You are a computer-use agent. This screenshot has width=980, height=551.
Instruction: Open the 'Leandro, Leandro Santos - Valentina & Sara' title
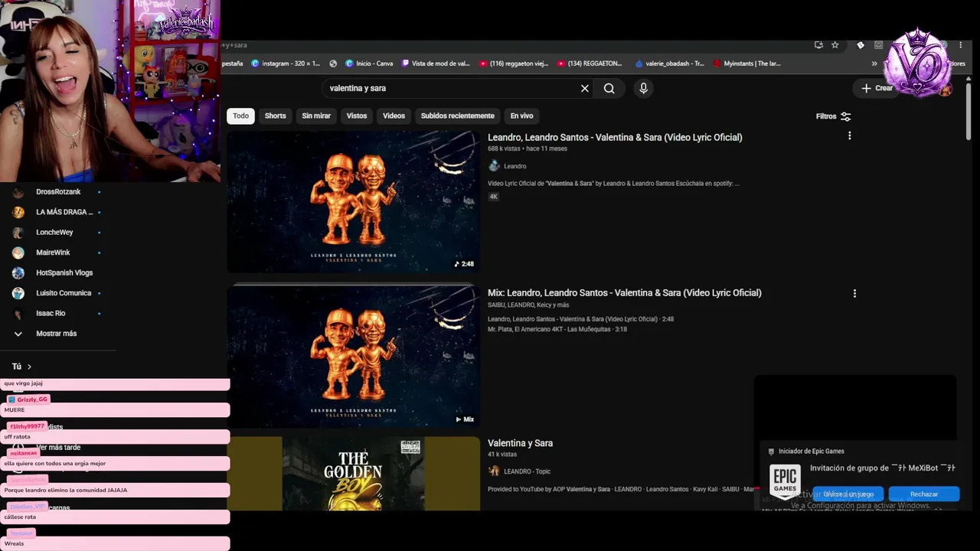[615, 138]
